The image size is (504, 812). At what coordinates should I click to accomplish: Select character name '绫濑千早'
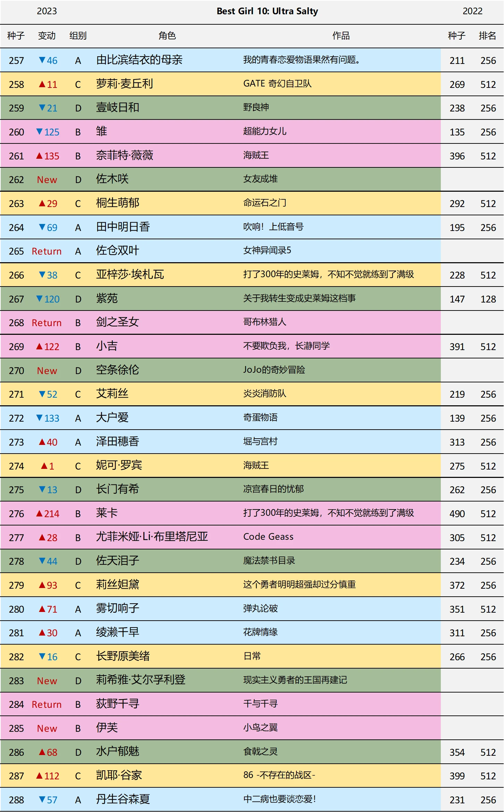pos(117,632)
